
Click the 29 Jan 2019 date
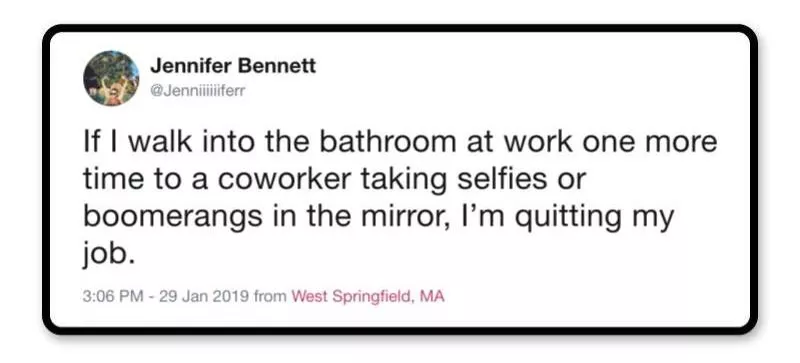[x=204, y=296]
